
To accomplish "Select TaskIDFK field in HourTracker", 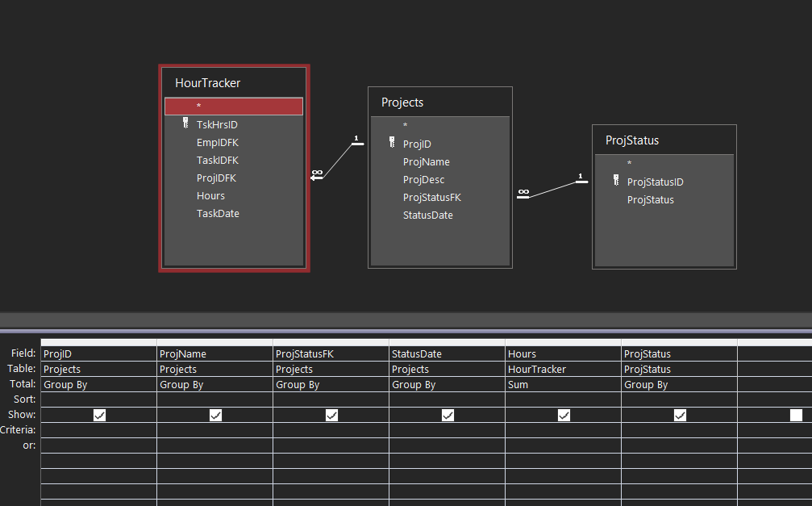I will coord(234,161).
